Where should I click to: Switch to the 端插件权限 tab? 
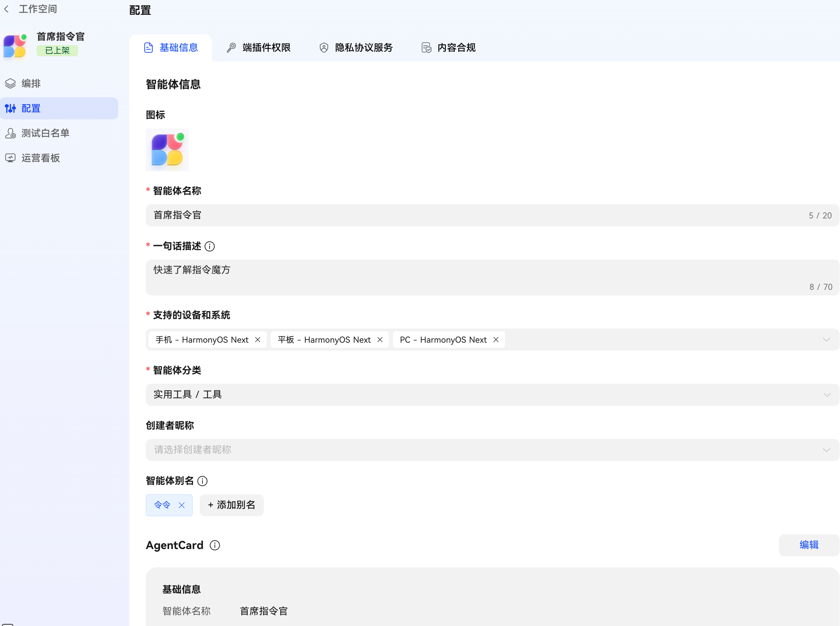pos(259,48)
